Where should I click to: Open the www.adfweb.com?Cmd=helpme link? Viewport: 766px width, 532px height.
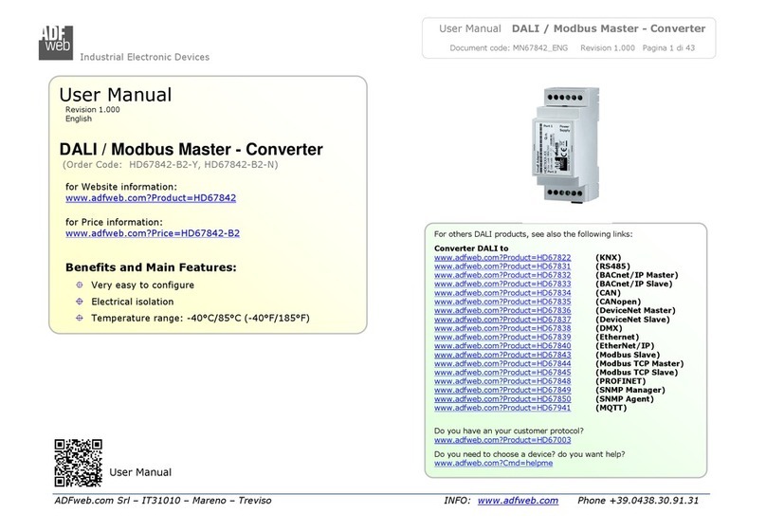pos(493,463)
